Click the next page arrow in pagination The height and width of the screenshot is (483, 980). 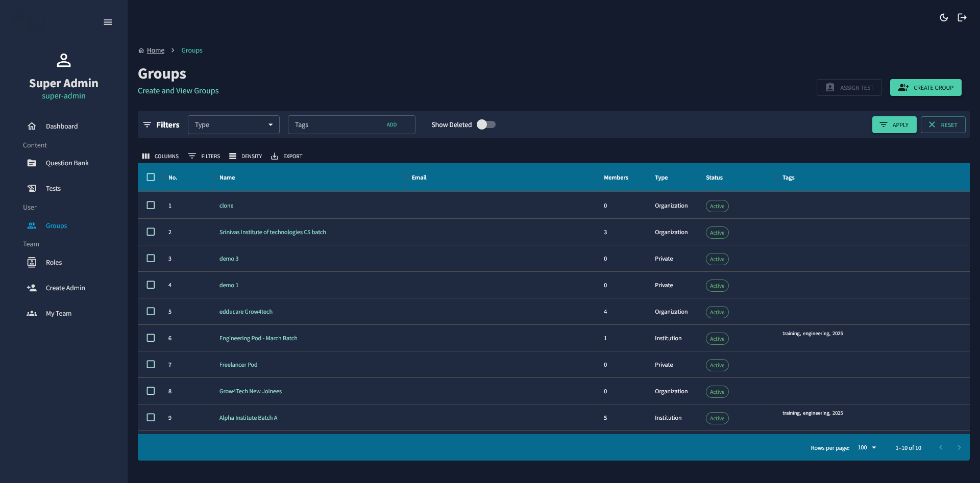click(959, 447)
